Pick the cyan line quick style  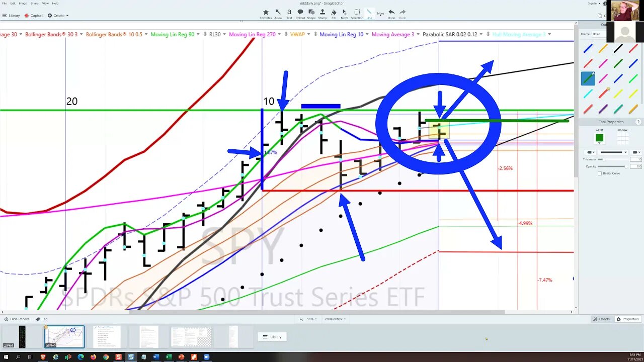point(588,94)
